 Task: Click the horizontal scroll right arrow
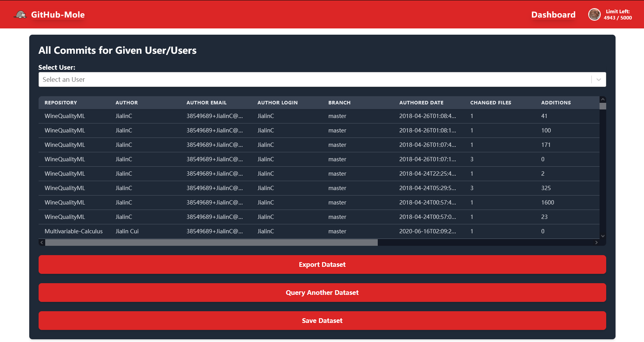[596, 242]
